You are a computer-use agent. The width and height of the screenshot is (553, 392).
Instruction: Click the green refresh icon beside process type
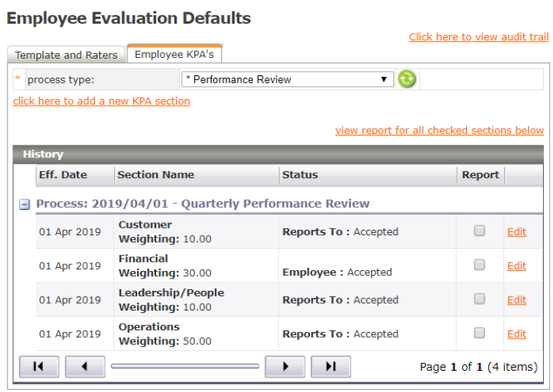[x=407, y=79]
